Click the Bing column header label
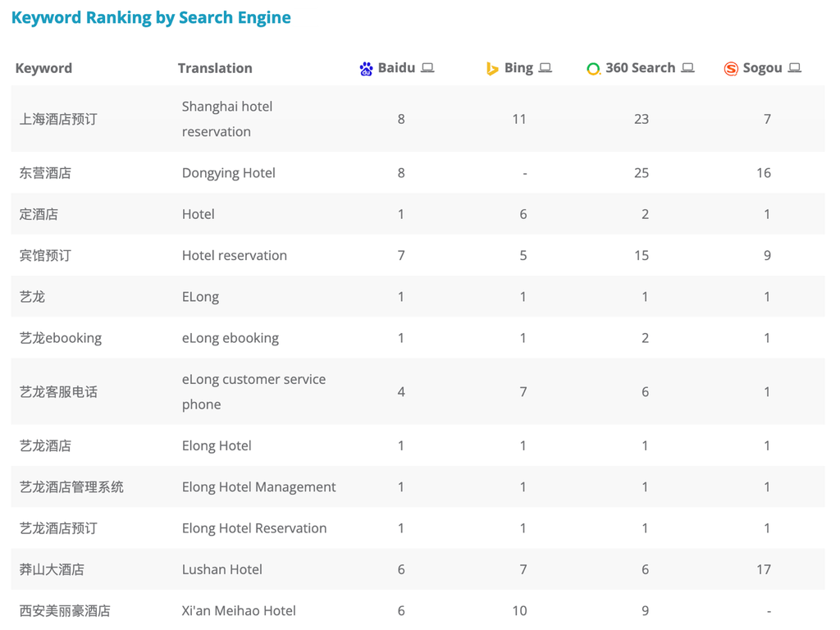840x630 pixels. click(518, 68)
